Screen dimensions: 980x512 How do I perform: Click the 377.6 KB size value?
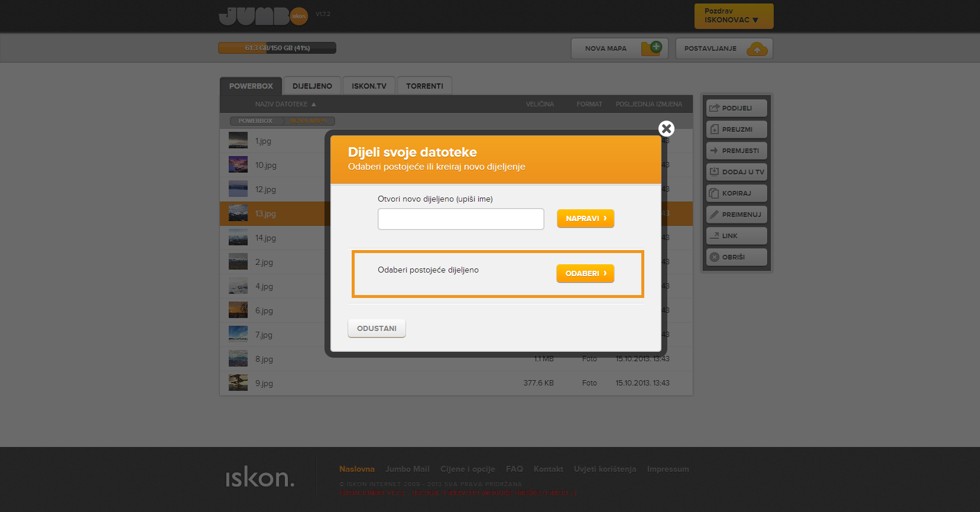[x=538, y=383]
